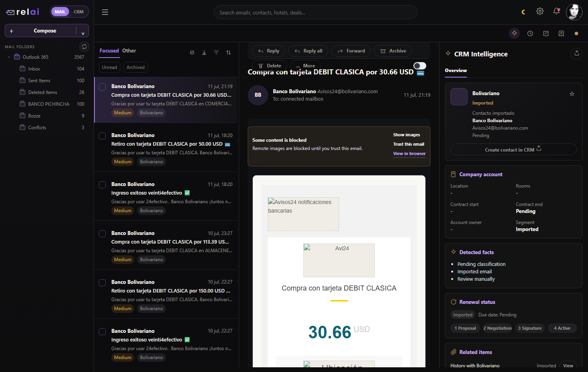Click the search emails input field
Image resolution: width=588 pixels, height=372 pixels.
316,13
